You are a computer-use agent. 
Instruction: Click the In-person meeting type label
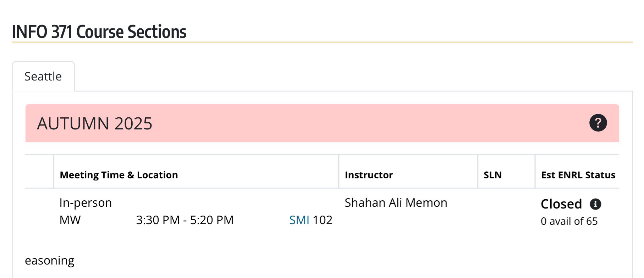tap(86, 202)
